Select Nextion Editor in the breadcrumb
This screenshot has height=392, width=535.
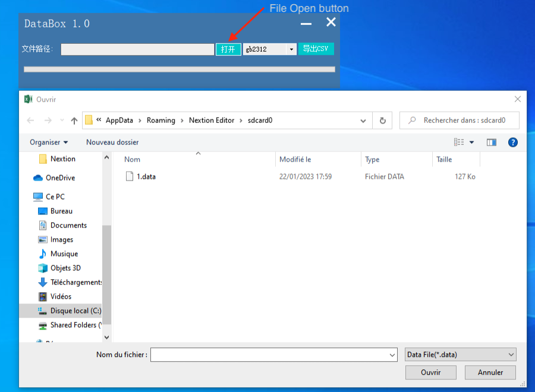tap(212, 121)
